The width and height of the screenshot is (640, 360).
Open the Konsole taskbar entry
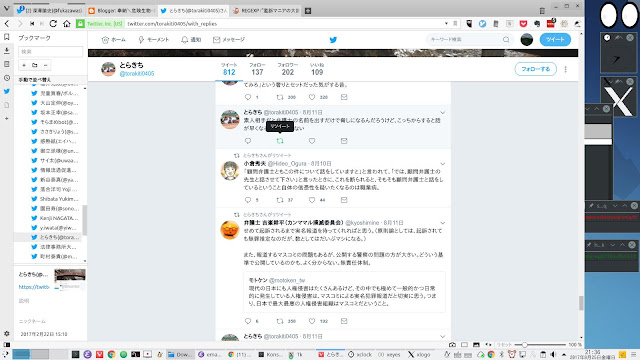[271, 355]
